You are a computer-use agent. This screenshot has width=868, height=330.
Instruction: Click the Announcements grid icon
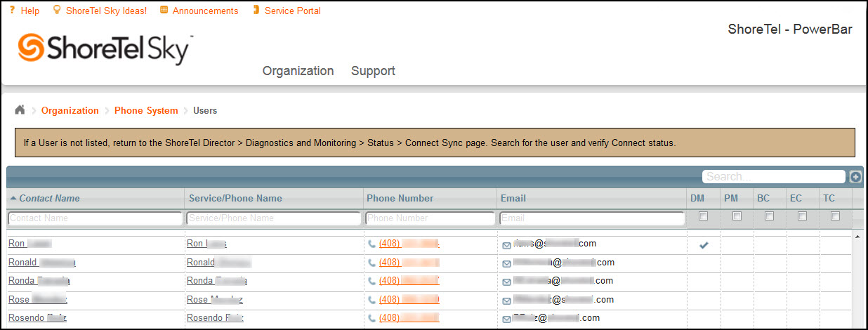tap(164, 10)
